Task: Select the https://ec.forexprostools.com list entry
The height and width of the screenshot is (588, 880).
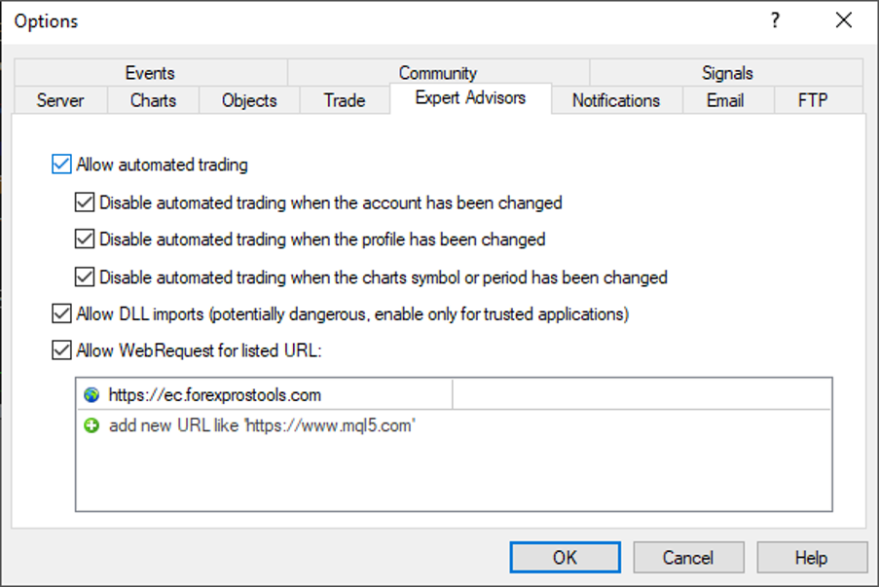Action: [x=215, y=395]
